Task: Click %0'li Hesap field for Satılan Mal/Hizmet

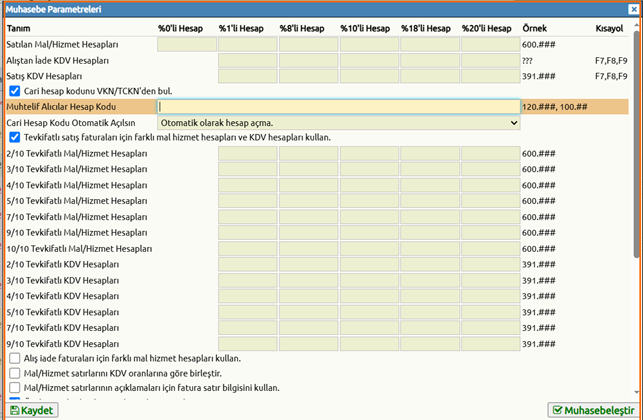Action: tap(187, 44)
